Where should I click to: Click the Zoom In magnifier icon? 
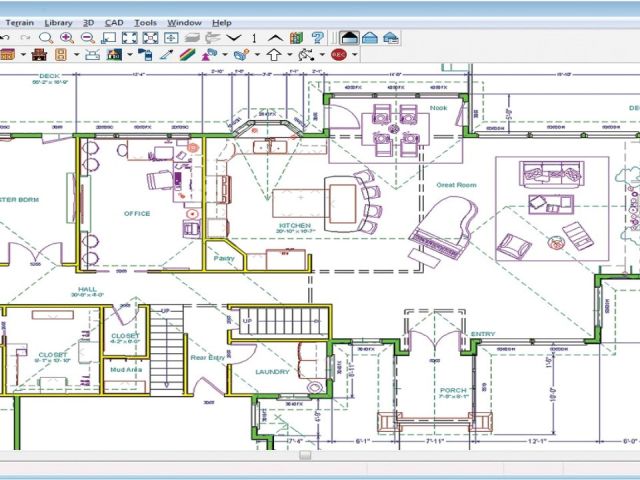click(66, 38)
